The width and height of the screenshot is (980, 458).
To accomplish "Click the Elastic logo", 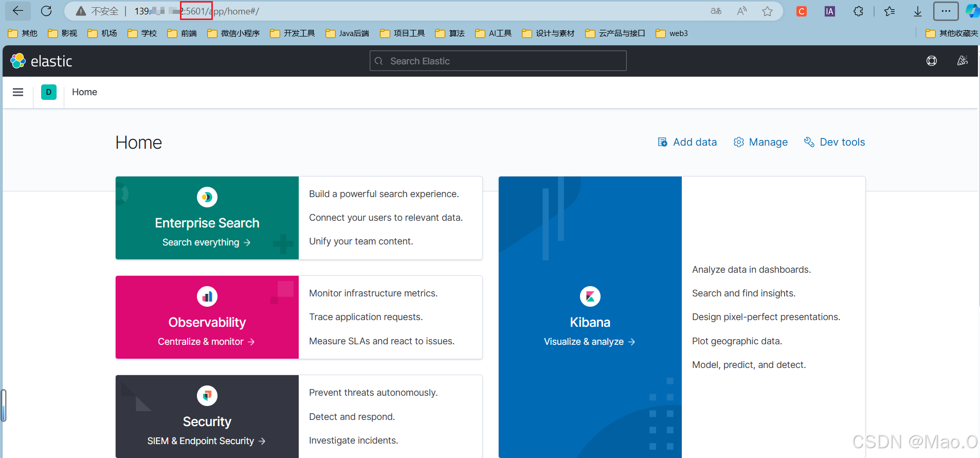I will coord(41,61).
